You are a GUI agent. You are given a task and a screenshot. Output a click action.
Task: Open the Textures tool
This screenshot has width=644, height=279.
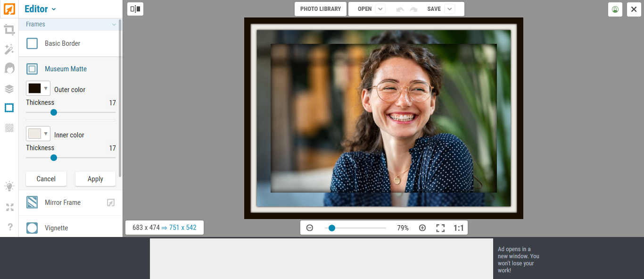(x=9, y=128)
